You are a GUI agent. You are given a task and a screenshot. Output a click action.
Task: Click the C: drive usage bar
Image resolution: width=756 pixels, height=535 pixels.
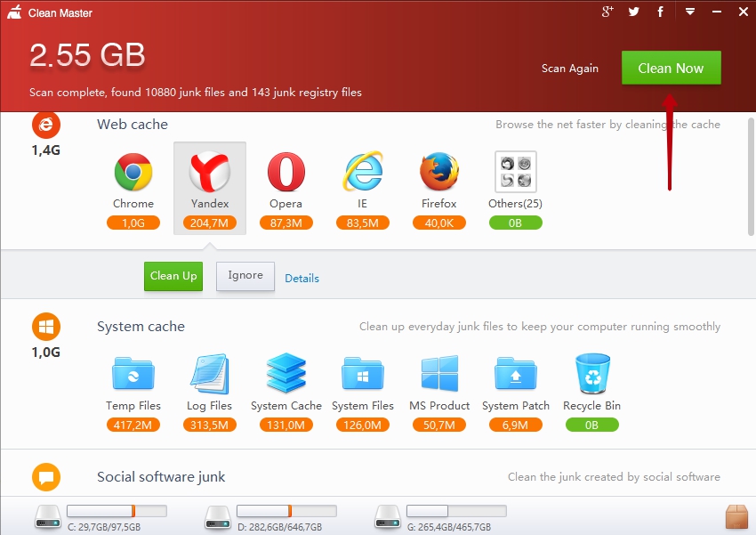(117, 511)
